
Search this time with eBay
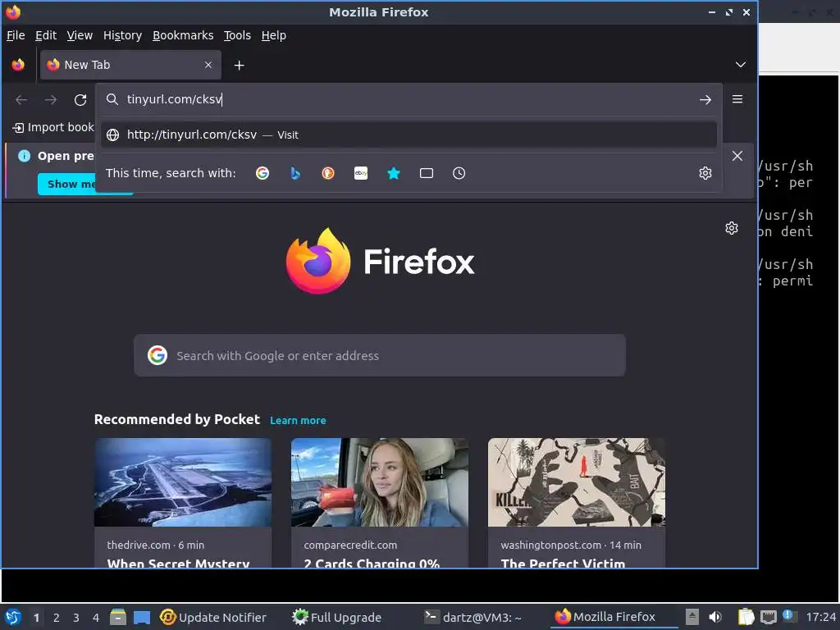tap(361, 173)
